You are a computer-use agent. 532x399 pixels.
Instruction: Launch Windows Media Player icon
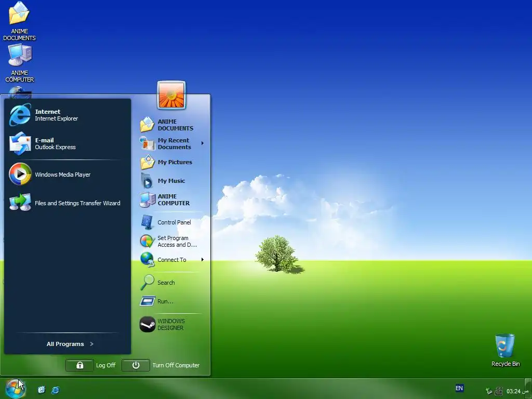(x=20, y=174)
